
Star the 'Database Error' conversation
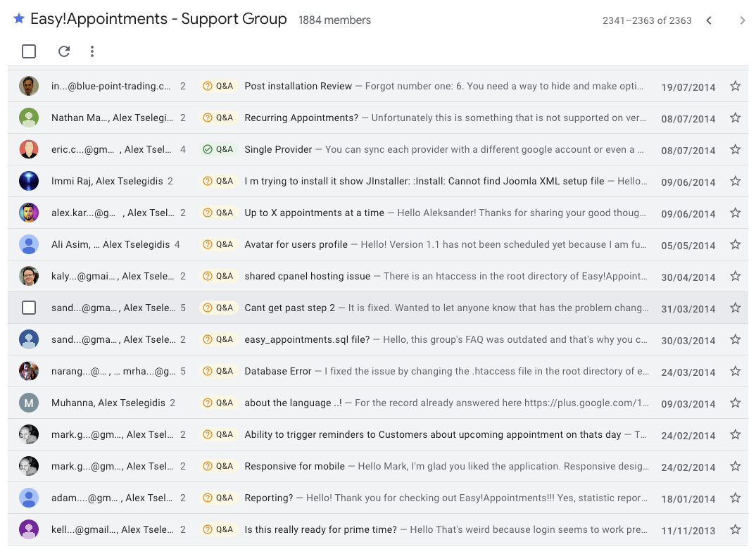pos(735,371)
